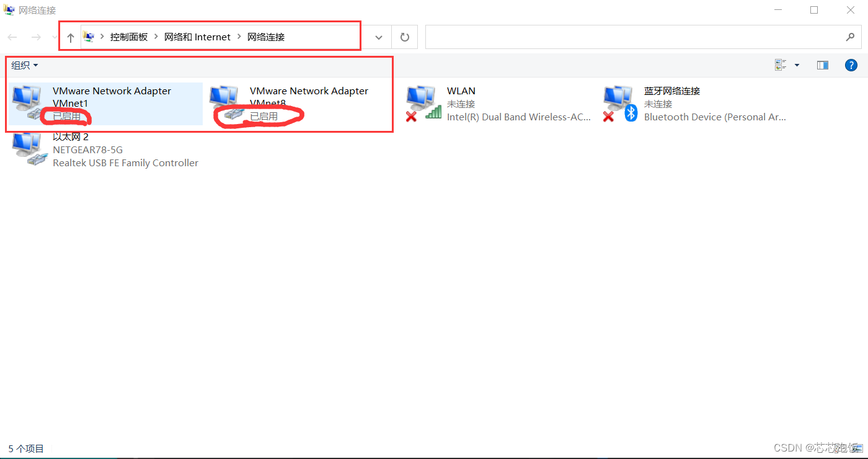The width and height of the screenshot is (868, 459).
Task: Click the VMnet1 adapter computer icon
Action: (29, 102)
